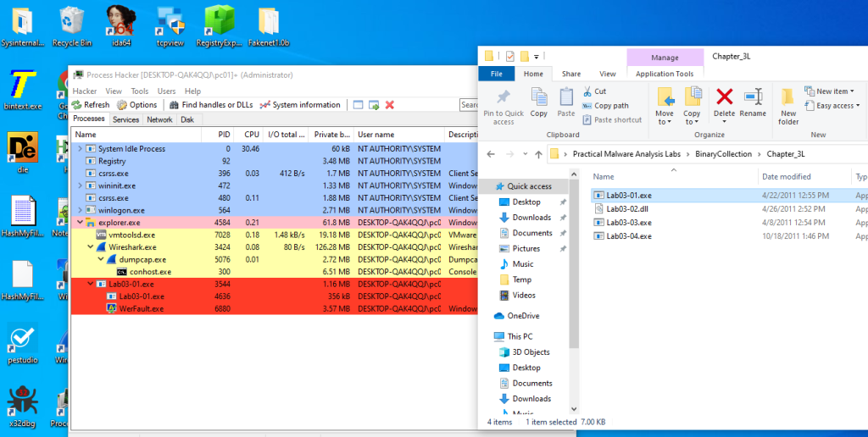
Task: Open the pestudio desktop shortcut
Action: 23,344
